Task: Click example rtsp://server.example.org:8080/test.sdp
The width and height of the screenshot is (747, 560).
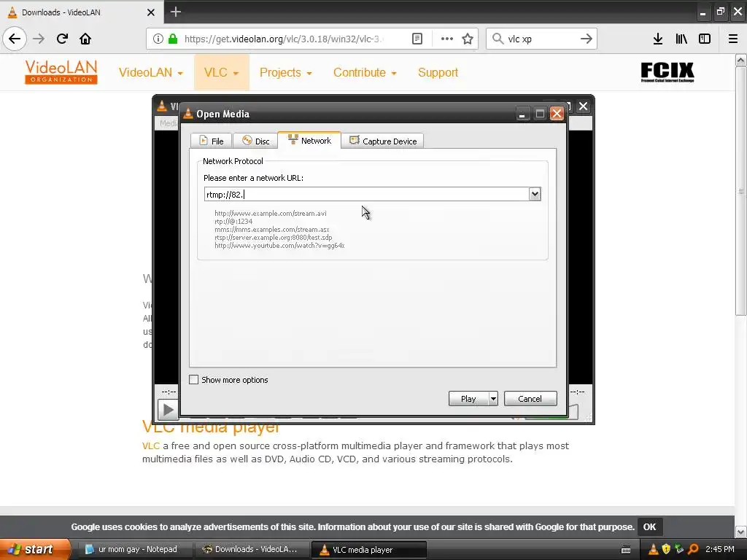Action: click(x=274, y=238)
